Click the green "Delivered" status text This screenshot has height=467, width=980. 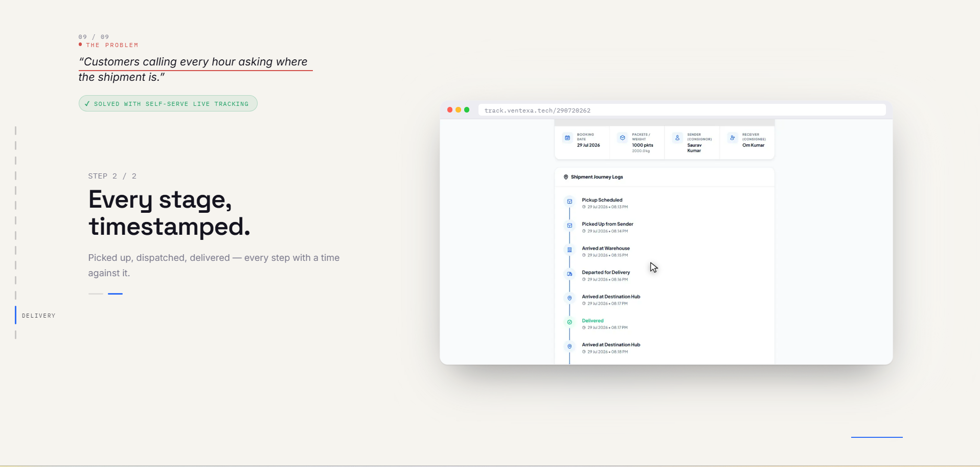[x=592, y=321]
